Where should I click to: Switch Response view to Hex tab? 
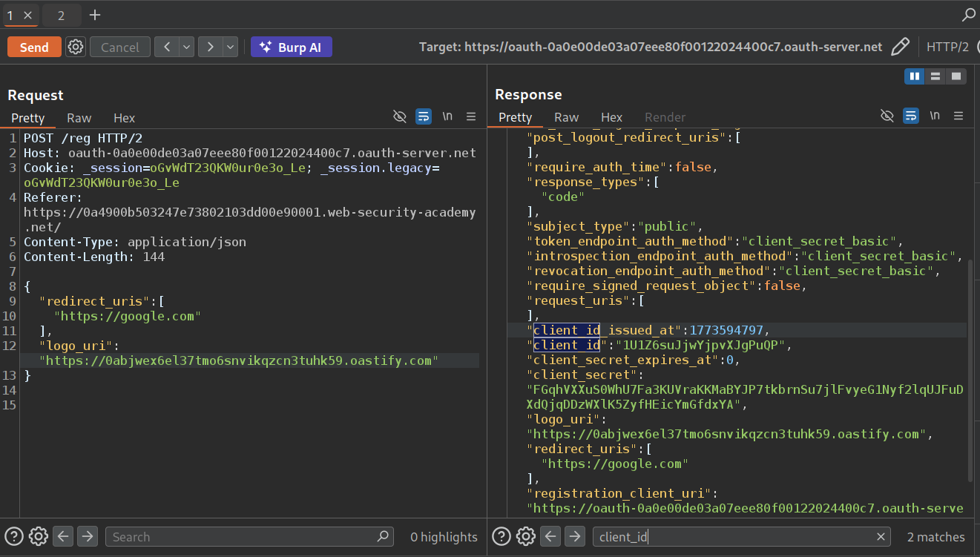611,117
